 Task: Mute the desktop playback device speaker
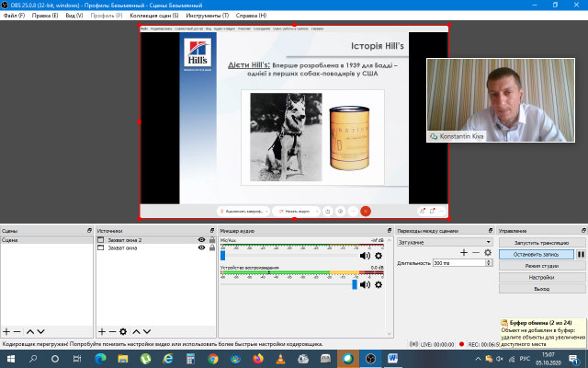point(365,285)
